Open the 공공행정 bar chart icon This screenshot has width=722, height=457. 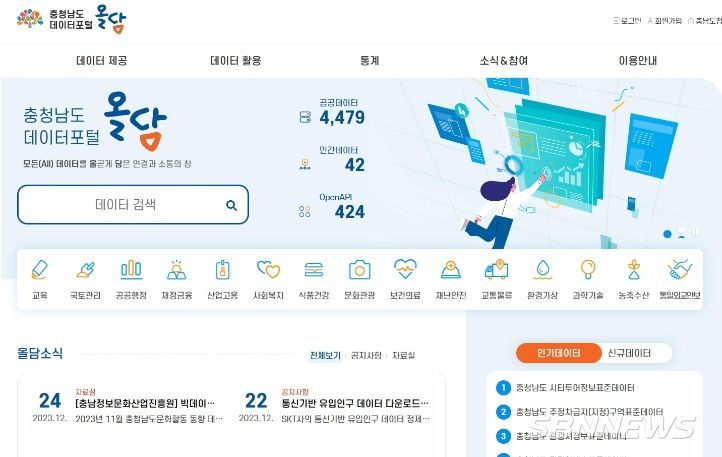[131, 270]
